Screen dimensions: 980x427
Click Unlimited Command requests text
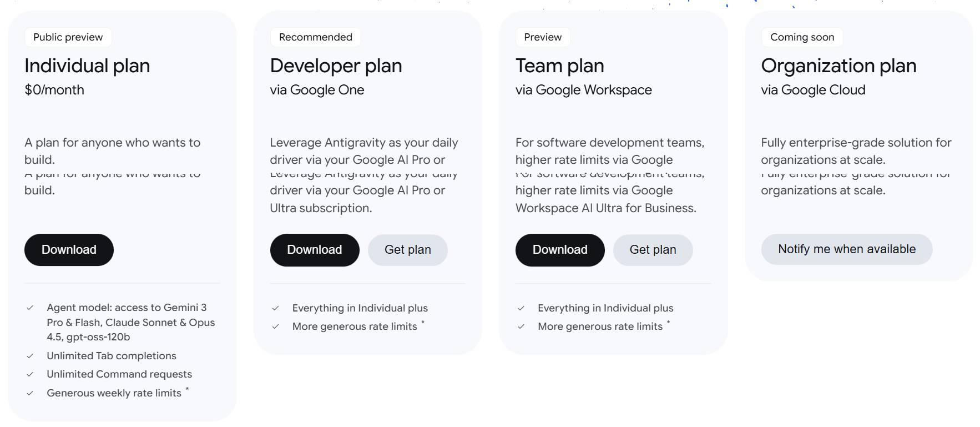point(119,374)
